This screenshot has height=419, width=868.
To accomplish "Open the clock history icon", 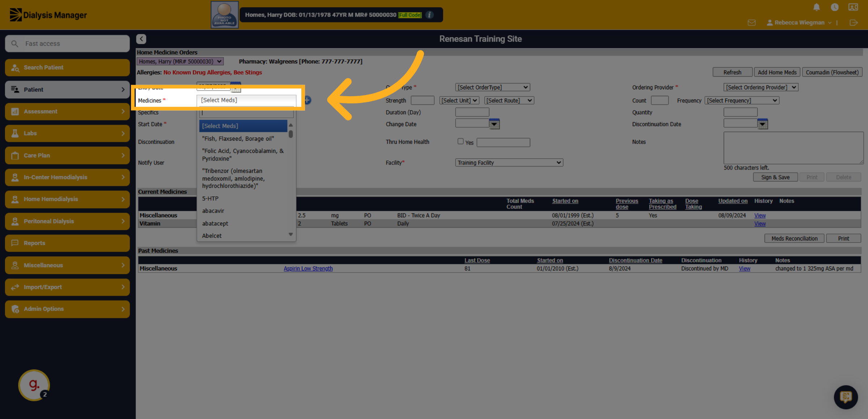I will [835, 7].
